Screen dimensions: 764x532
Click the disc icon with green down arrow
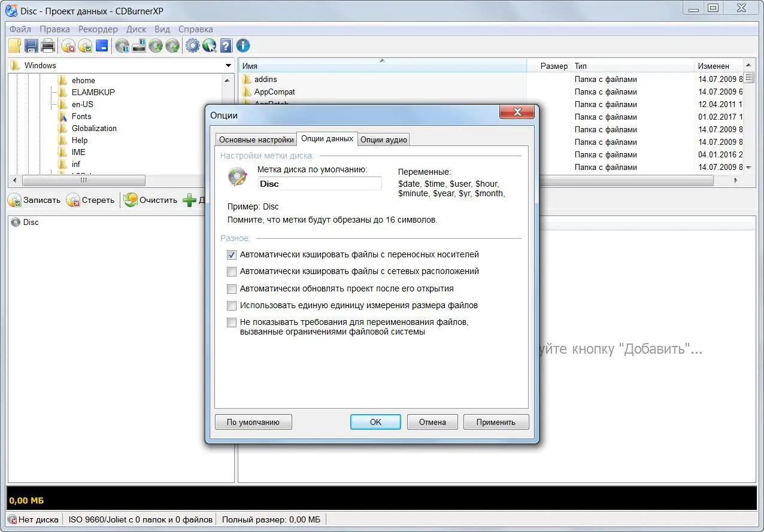[x=156, y=45]
